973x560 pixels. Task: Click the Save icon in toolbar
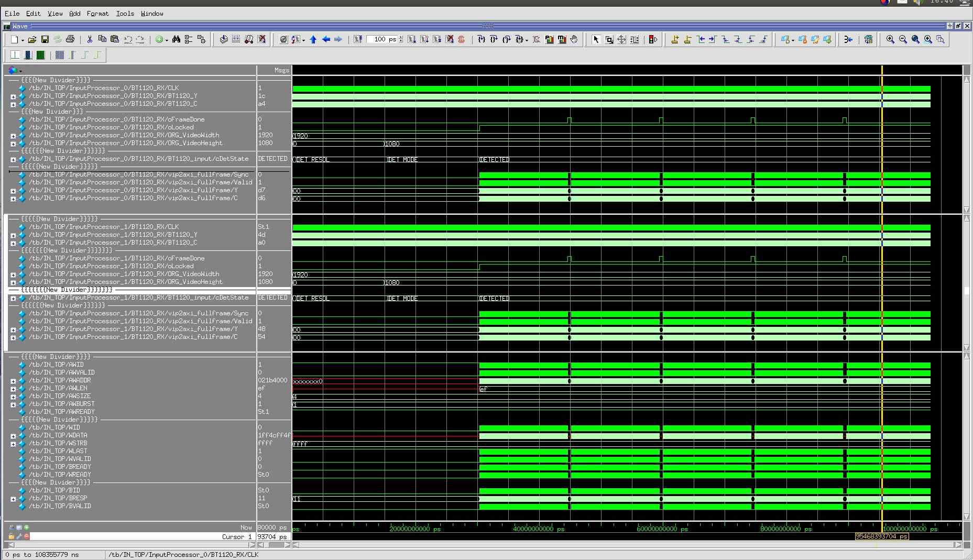pos(45,39)
